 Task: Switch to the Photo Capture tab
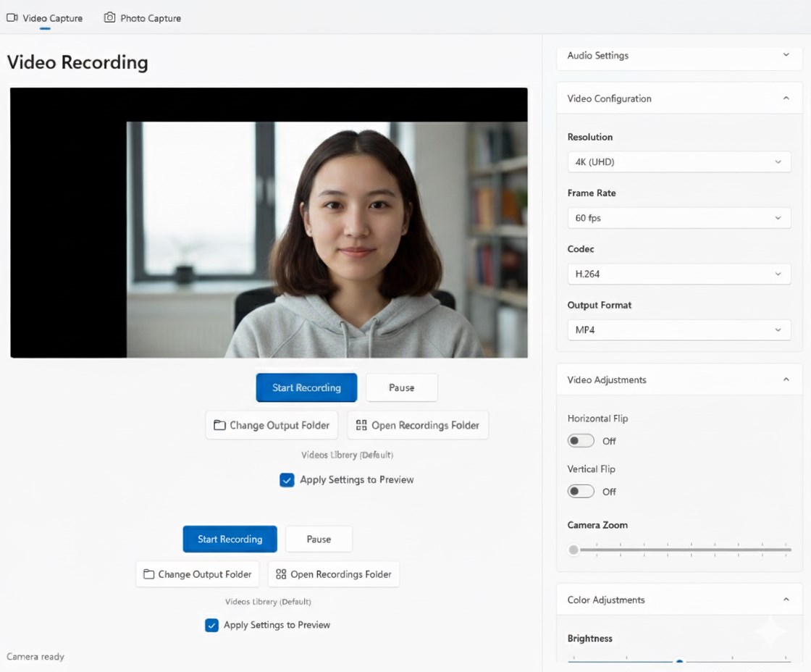(x=143, y=18)
